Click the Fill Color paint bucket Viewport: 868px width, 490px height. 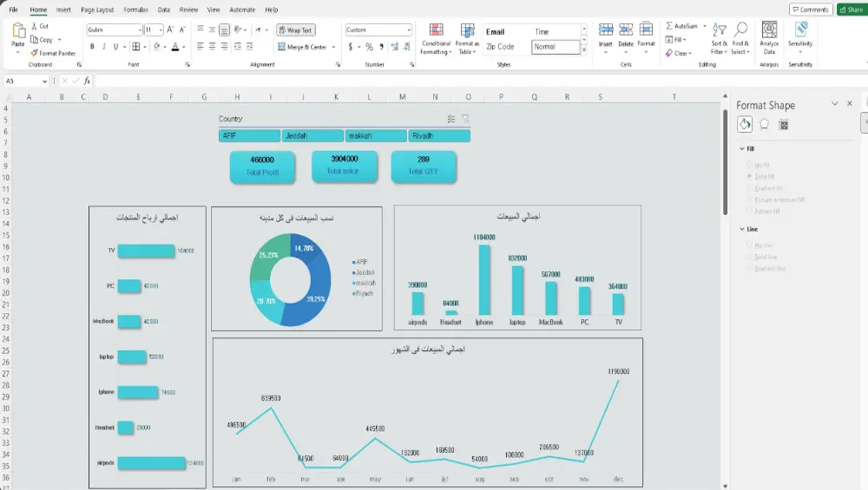pos(156,47)
